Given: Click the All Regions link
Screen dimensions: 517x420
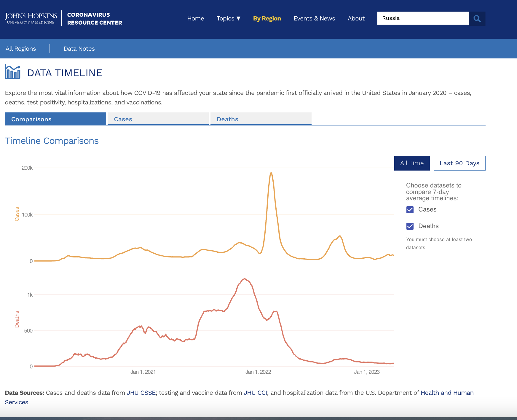Looking at the screenshot, I should pyautogui.click(x=21, y=49).
